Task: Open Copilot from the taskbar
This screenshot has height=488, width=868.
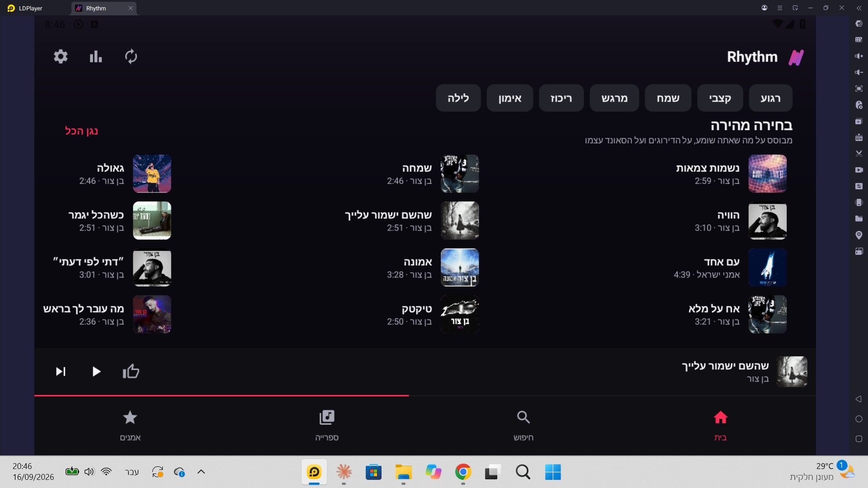Action: click(x=433, y=472)
